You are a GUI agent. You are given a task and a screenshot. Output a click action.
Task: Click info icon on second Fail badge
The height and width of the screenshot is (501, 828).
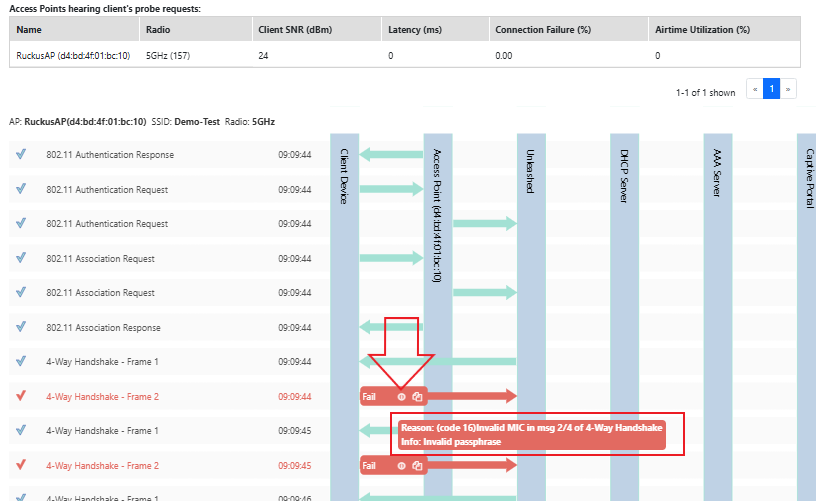point(401,466)
